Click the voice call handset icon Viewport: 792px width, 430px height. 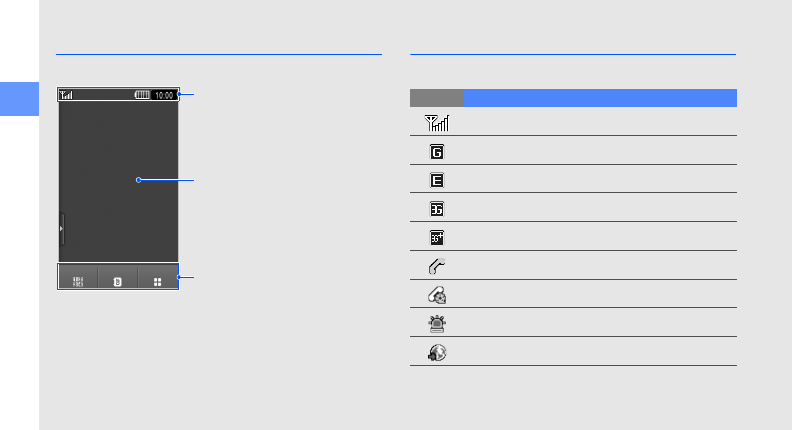(437, 266)
